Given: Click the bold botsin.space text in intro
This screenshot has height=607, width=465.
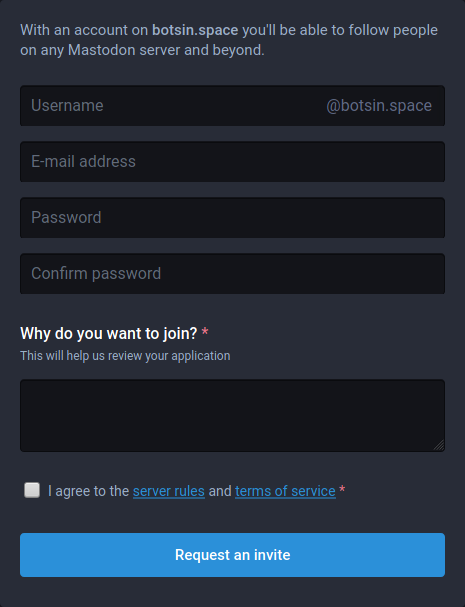Looking at the screenshot, I should point(195,30).
